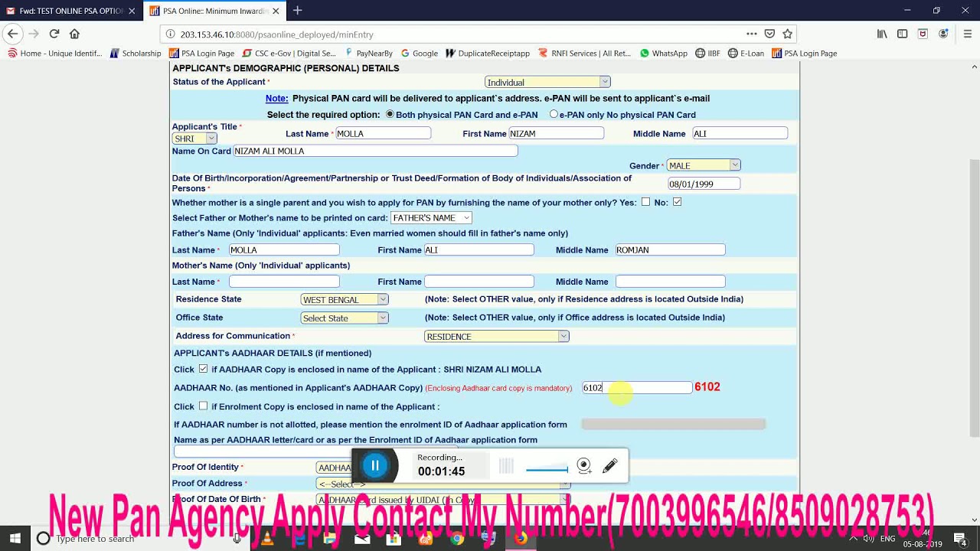Go back with the browser back arrow
Screen dimensions: 980x551
click(12, 34)
